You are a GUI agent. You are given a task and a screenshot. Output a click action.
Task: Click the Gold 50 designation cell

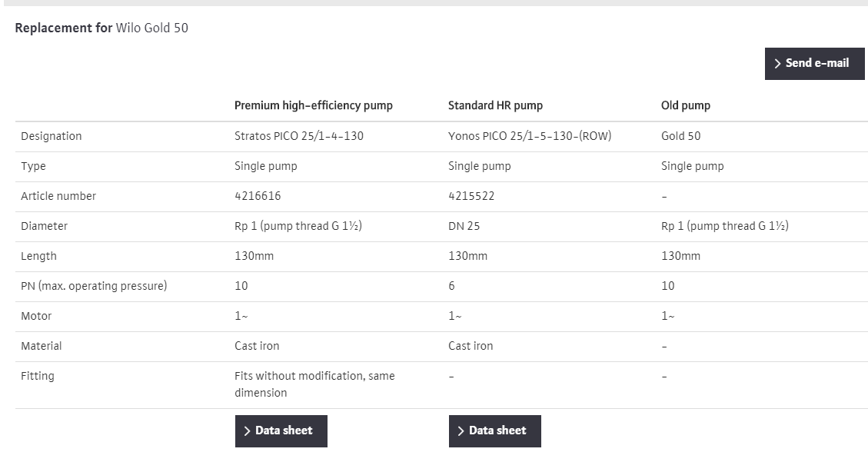tap(680, 136)
